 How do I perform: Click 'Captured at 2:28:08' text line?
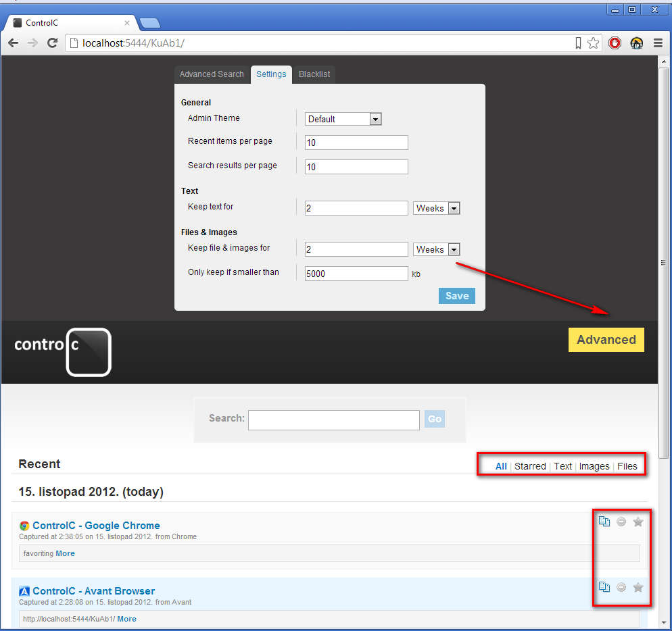click(105, 603)
